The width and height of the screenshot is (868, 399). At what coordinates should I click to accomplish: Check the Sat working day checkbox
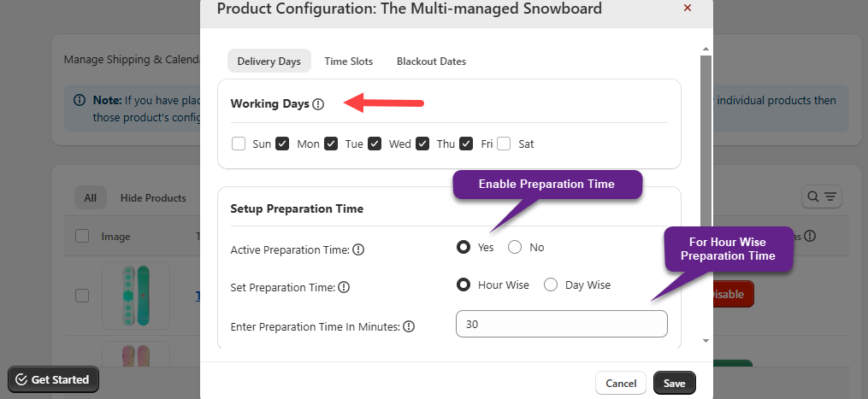(x=505, y=144)
